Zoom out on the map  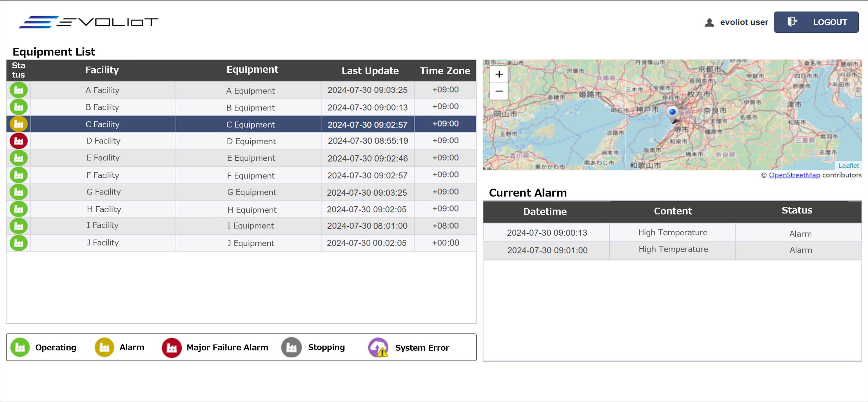[x=499, y=91]
